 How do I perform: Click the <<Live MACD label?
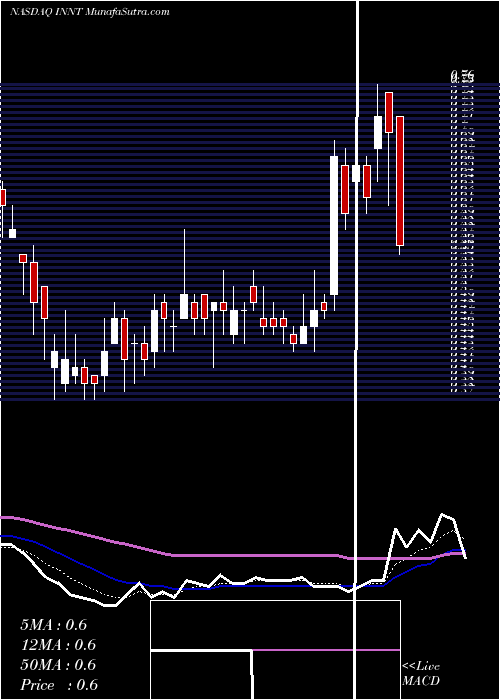coord(421,673)
